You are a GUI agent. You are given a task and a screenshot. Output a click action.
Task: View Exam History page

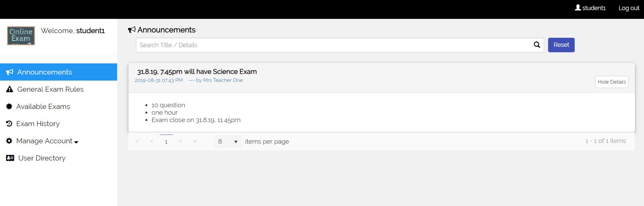click(38, 124)
